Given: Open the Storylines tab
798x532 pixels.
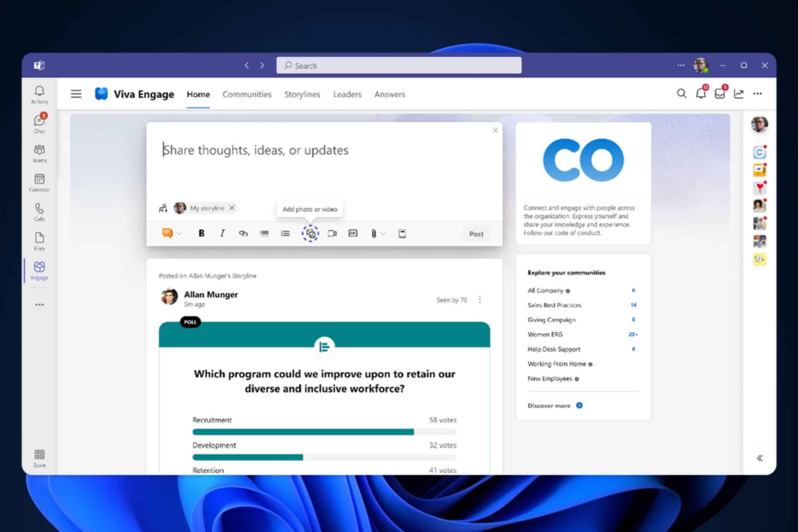Looking at the screenshot, I should pyautogui.click(x=302, y=94).
